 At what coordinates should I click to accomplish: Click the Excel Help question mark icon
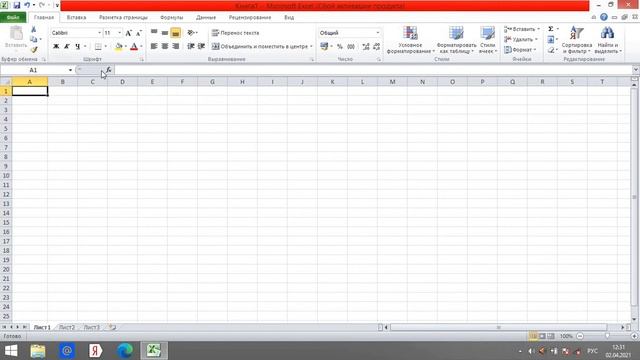(x=604, y=17)
